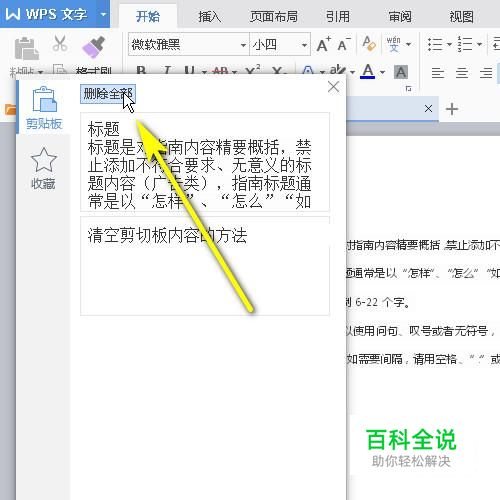Apply bullet list formatting

pyautogui.click(x=435, y=44)
